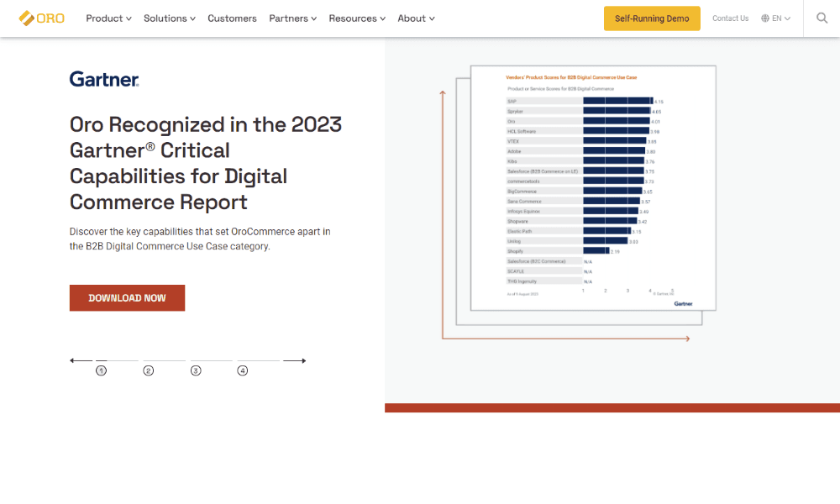Screen dimensions: 840x504
Task: Open the Customers page
Action: [232, 18]
